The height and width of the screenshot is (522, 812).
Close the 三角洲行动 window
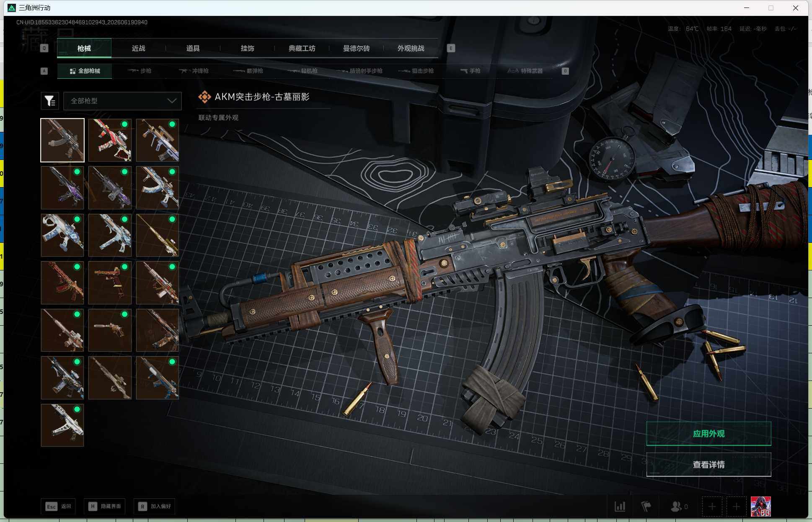tap(796, 8)
